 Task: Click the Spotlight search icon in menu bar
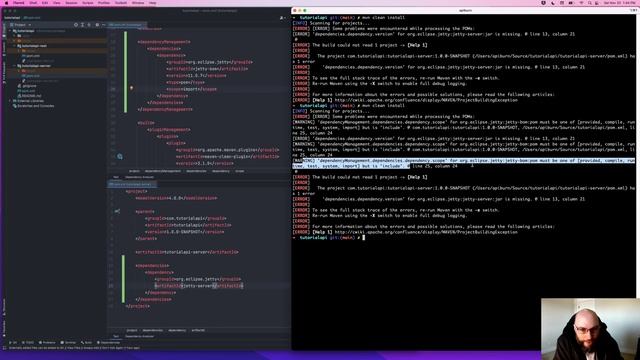(x=589, y=3)
